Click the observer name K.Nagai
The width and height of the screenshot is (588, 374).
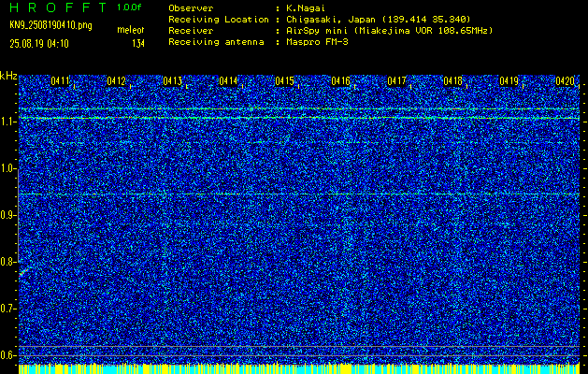pyautogui.click(x=308, y=8)
